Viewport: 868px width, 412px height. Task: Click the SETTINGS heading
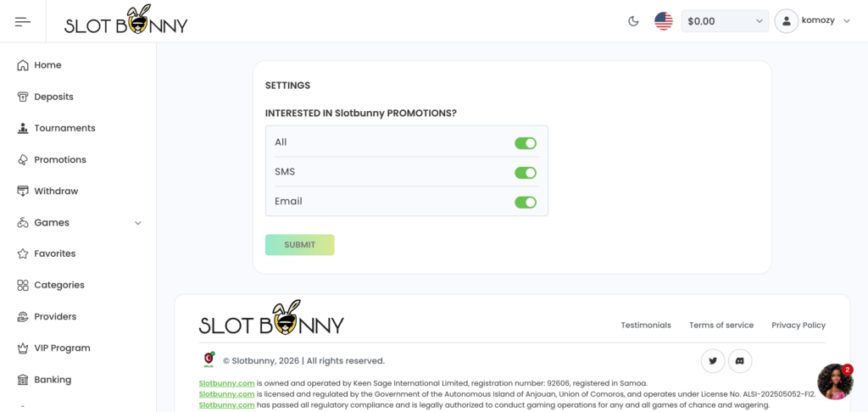[x=288, y=86]
